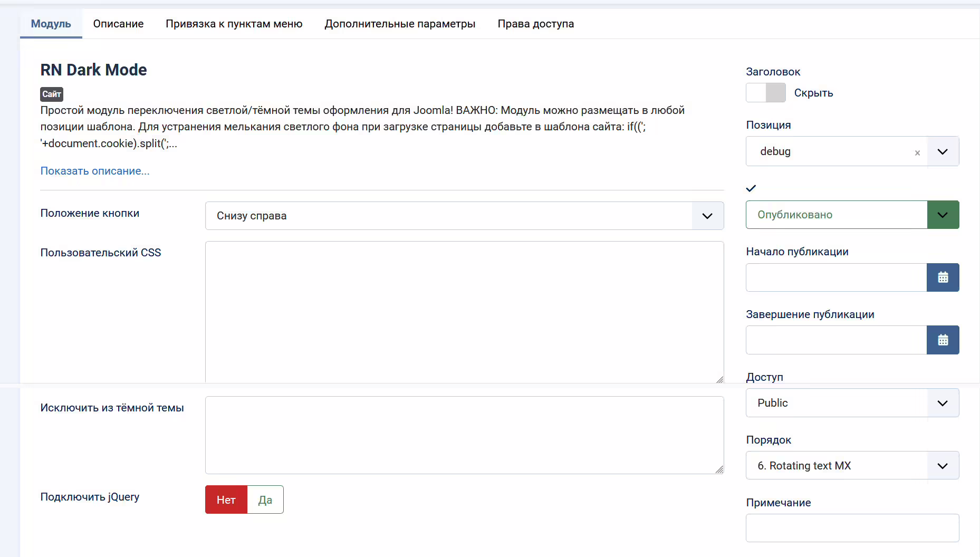
Task: Open the Опубликовано status dropdown
Action: 852,215
